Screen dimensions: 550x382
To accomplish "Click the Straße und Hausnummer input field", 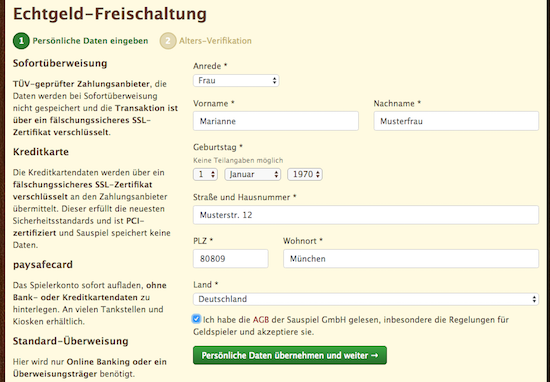I will (366, 215).
